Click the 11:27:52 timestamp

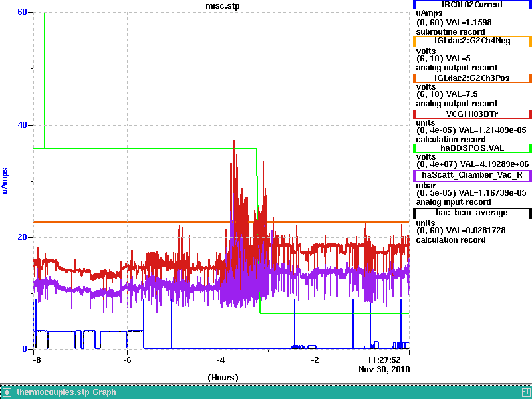[x=384, y=360]
